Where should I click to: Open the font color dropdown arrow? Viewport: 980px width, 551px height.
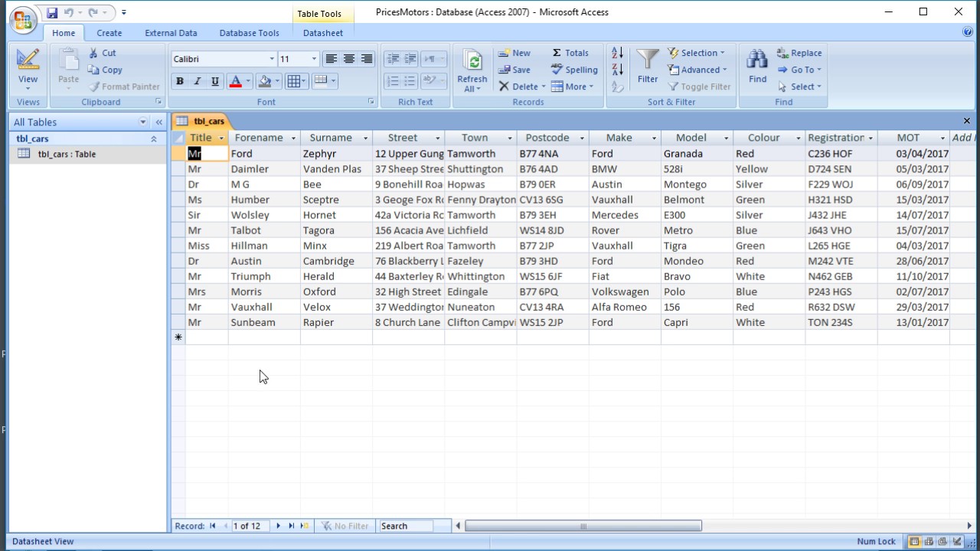pos(248,81)
